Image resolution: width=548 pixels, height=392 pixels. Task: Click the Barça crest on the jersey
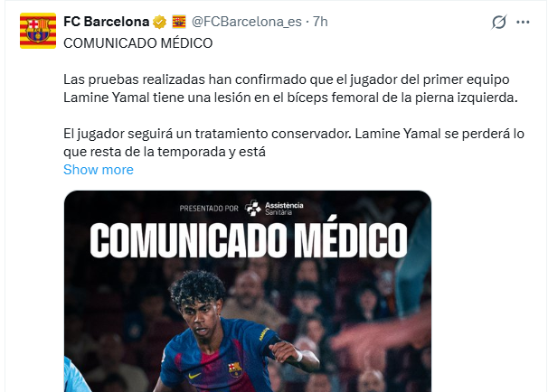pyautogui.click(x=234, y=368)
